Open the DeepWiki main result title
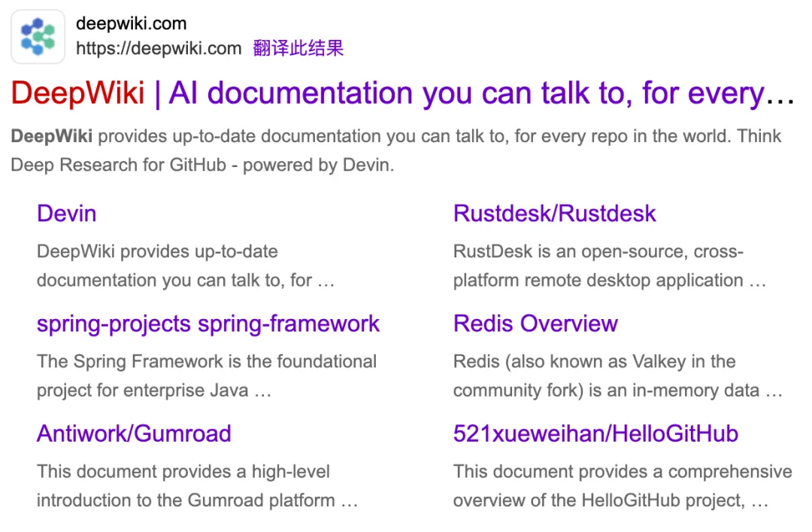Screen dimensions: 812x532 [402, 93]
